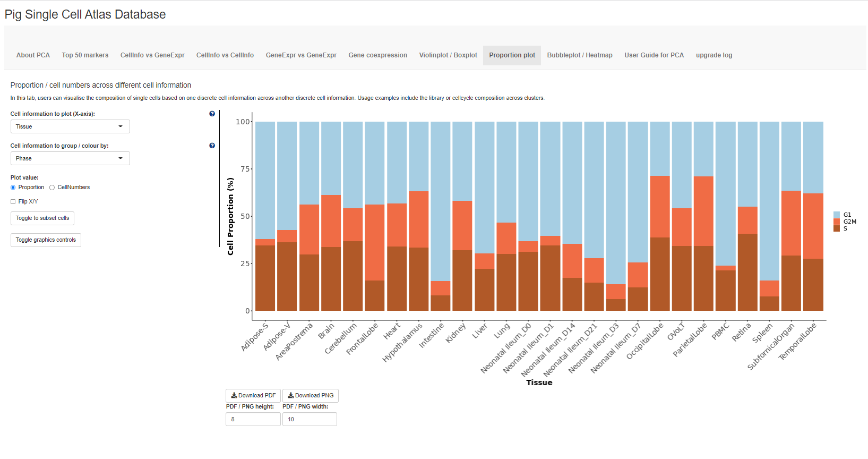Focus the PDF / PNG width input
The width and height of the screenshot is (868, 459).
(x=310, y=419)
